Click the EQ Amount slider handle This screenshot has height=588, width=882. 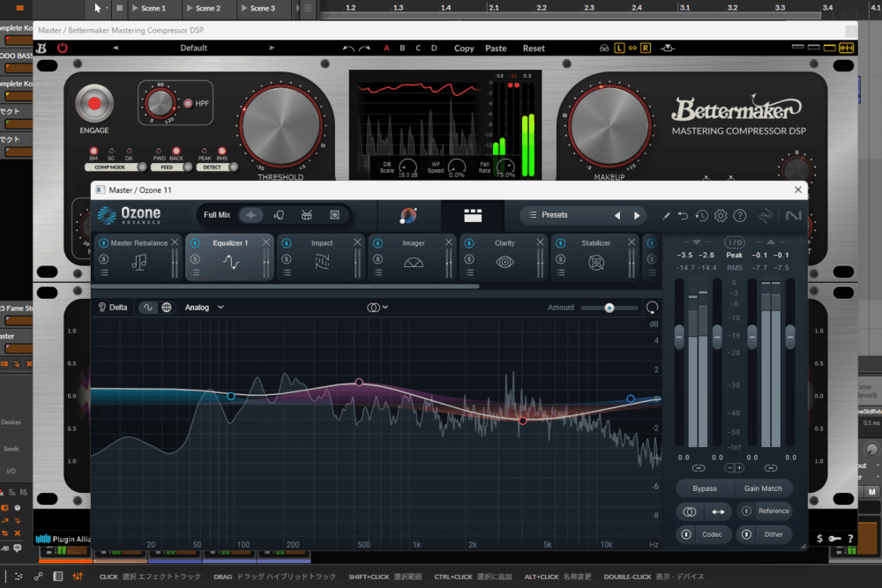[x=609, y=308]
